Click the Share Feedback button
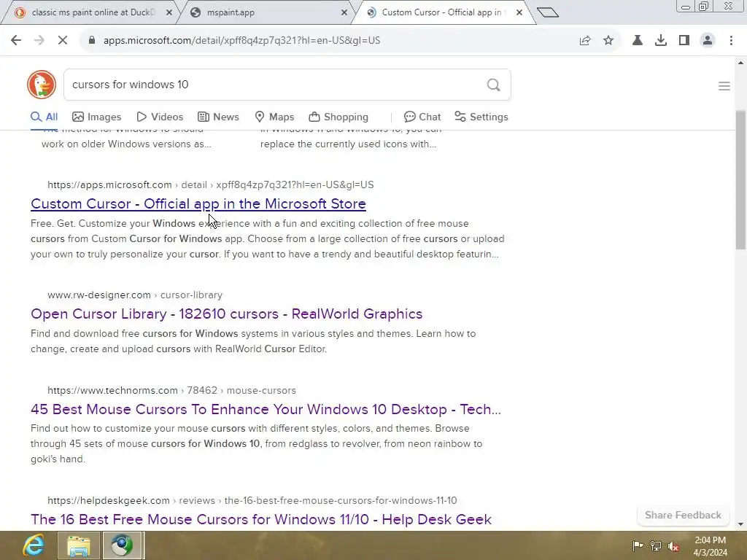 coord(683,516)
